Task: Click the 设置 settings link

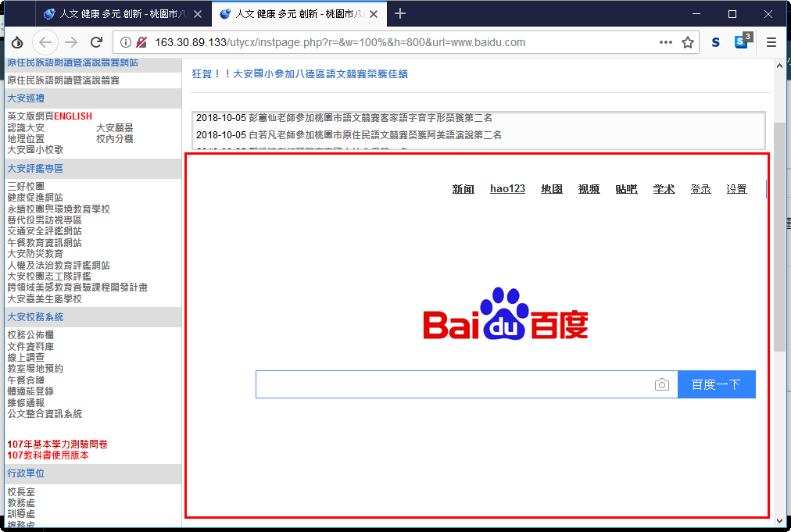Action: [x=736, y=189]
